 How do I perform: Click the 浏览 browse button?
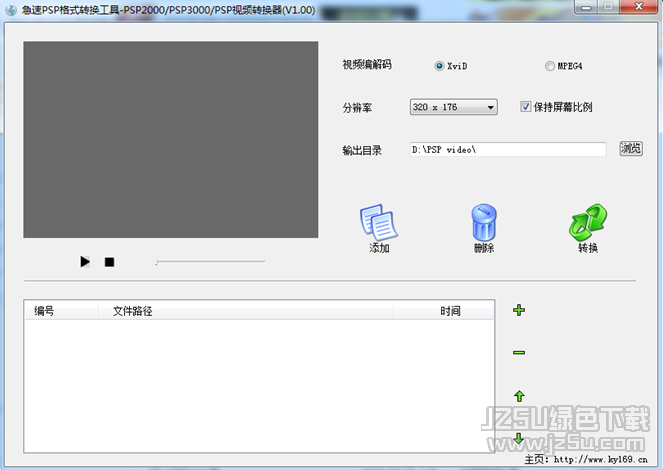(x=631, y=148)
